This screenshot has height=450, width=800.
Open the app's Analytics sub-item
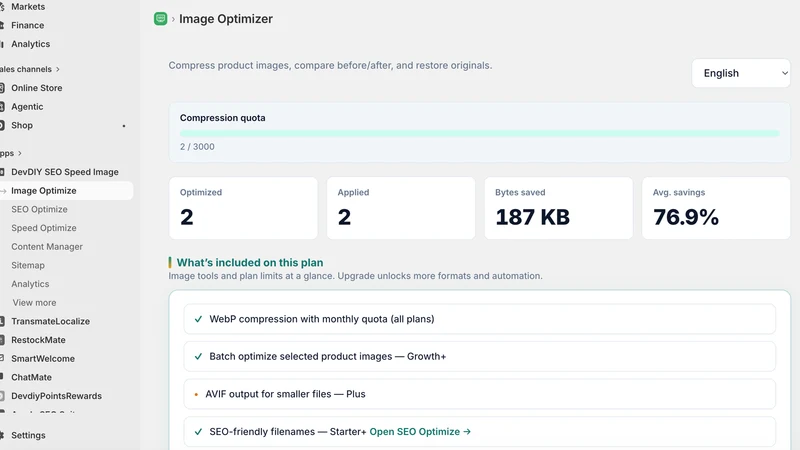(x=30, y=284)
